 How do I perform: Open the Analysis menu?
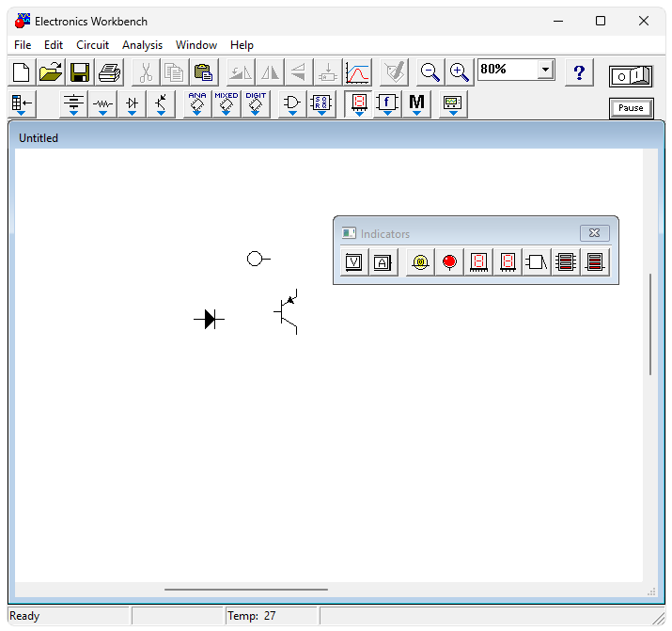(x=142, y=45)
